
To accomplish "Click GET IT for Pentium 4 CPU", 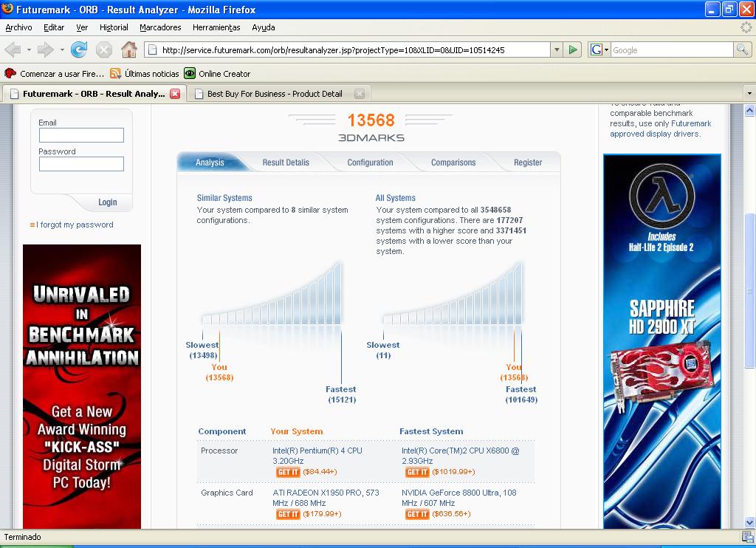I will tap(289, 472).
